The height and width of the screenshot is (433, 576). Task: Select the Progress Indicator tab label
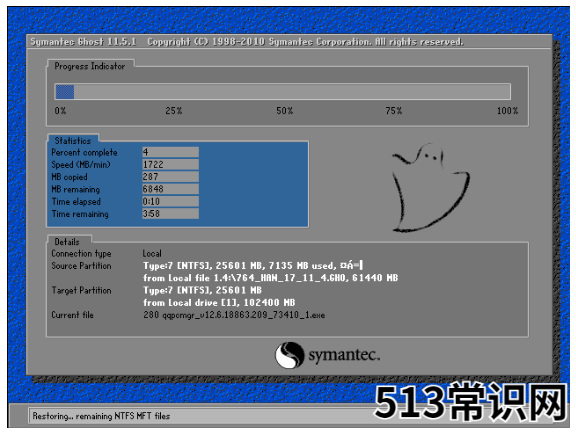pos(90,66)
